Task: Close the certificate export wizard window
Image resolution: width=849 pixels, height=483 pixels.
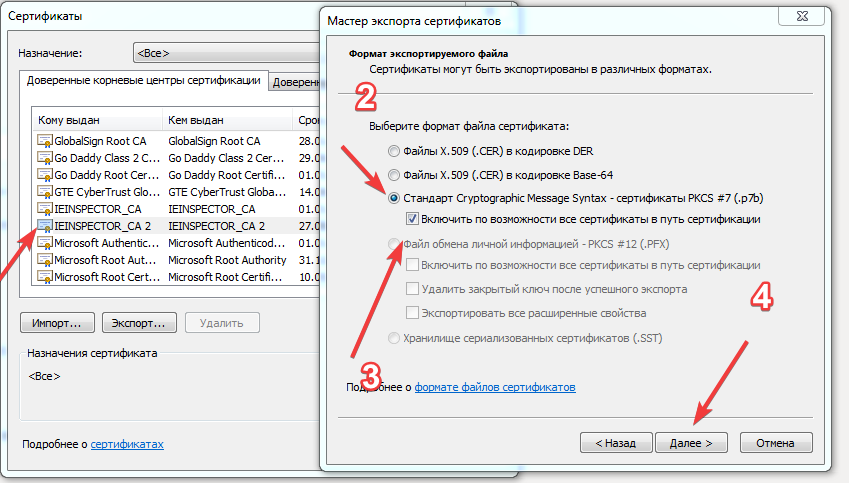Action: tap(802, 16)
